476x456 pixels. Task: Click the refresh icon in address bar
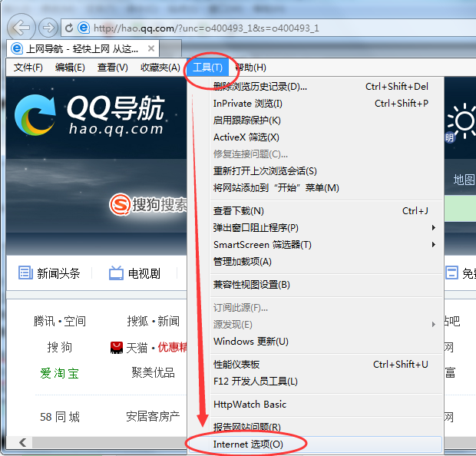click(69, 28)
